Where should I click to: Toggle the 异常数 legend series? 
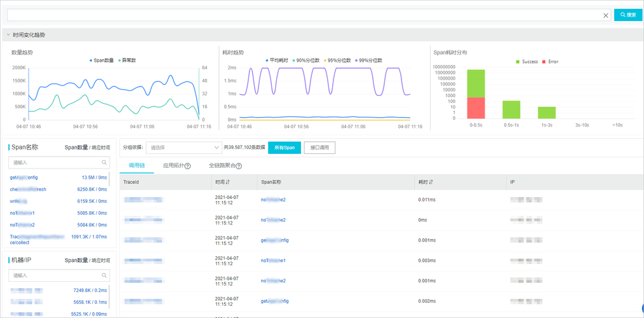(127, 60)
